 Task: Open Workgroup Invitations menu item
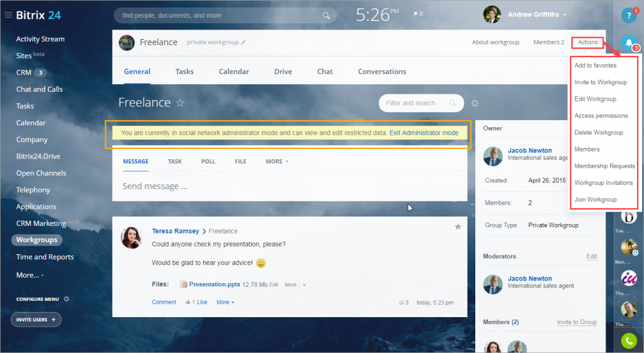pos(603,182)
